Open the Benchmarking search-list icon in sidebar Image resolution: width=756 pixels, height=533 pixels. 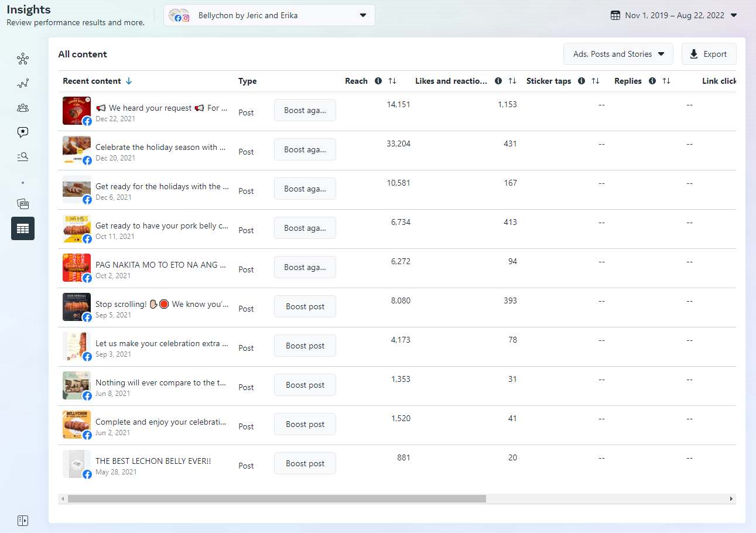(x=23, y=156)
